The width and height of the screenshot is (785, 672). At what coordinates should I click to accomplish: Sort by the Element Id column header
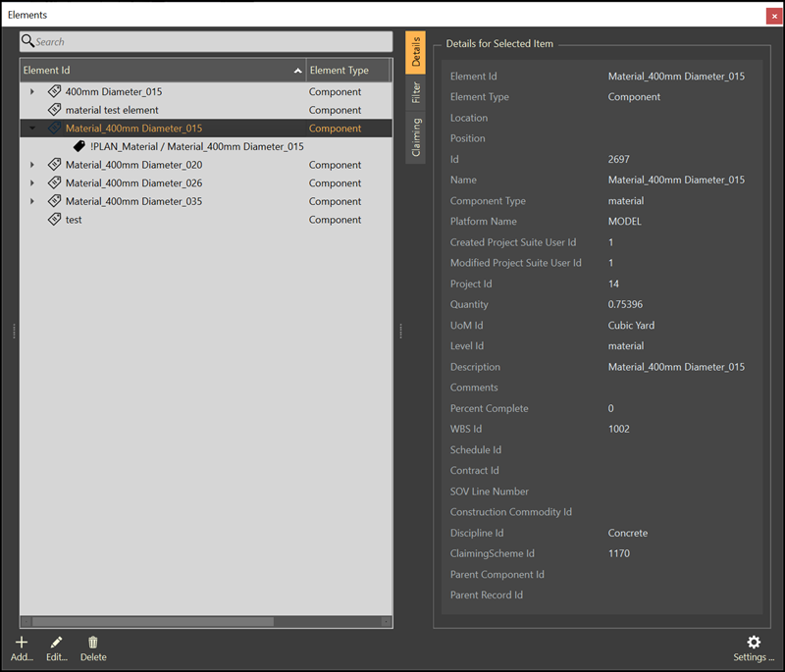coord(157,71)
